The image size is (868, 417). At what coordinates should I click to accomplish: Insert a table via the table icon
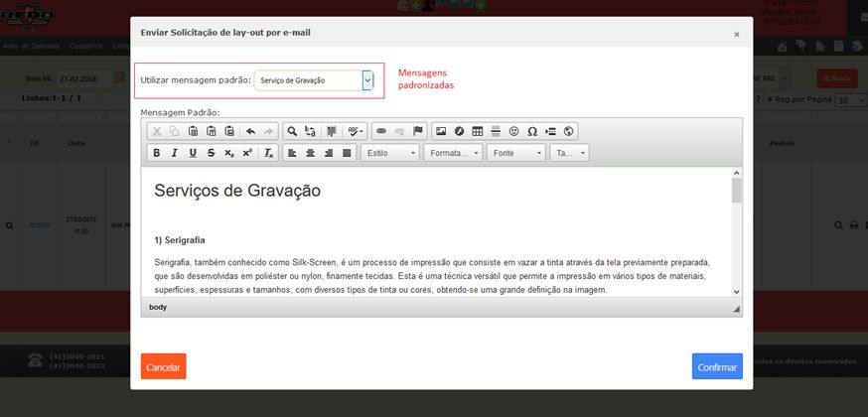(477, 131)
